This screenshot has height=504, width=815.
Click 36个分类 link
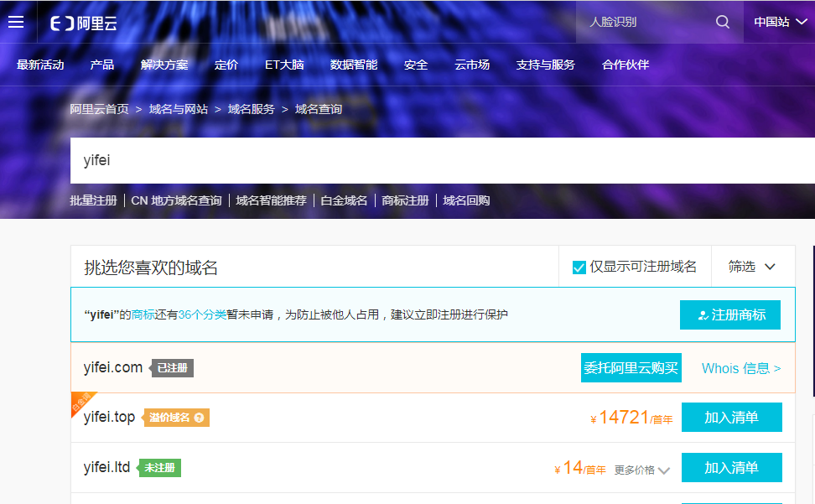tap(202, 314)
